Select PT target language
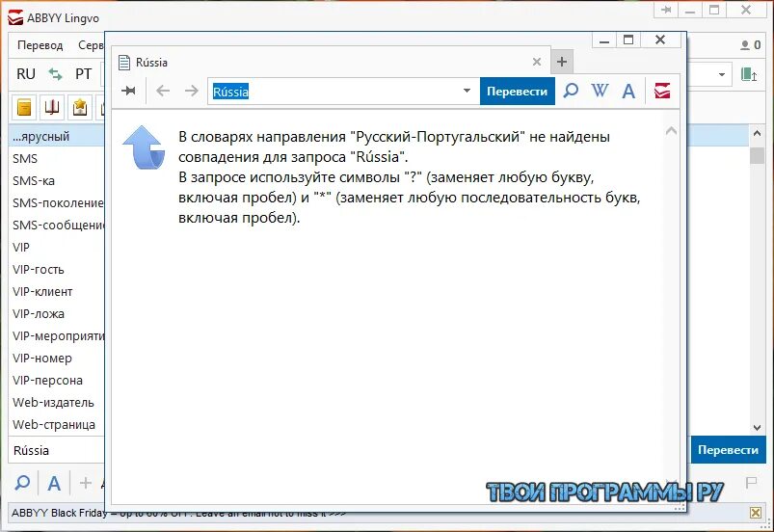 84,74
